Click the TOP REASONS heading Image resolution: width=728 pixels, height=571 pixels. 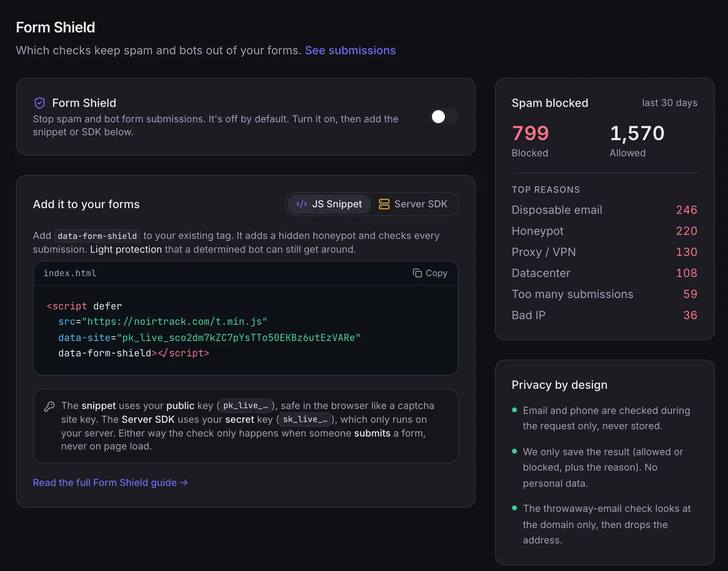[546, 189]
